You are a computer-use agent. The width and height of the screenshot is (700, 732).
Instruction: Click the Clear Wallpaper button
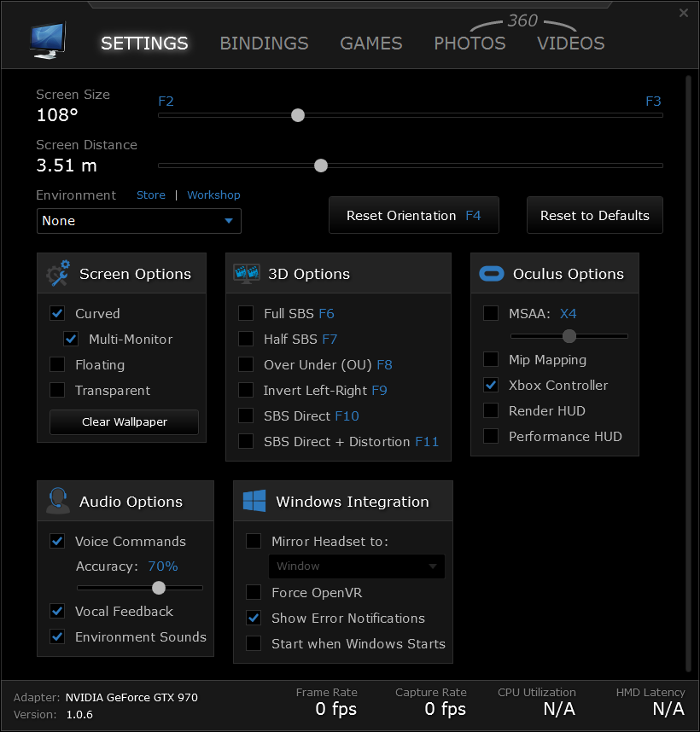(x=124, y=421)
